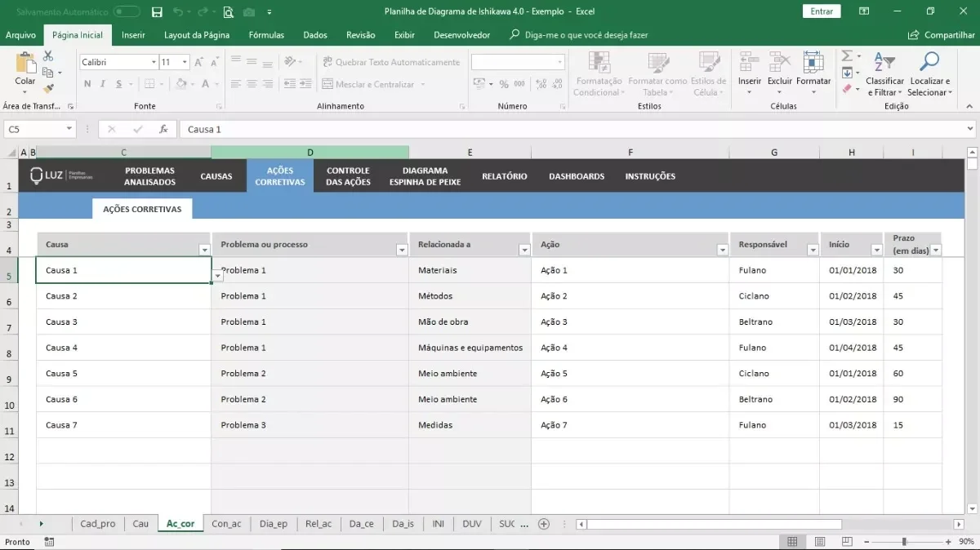Click the insert function fx icon
This screenshot has height=550, width=980.
point(163,129)
